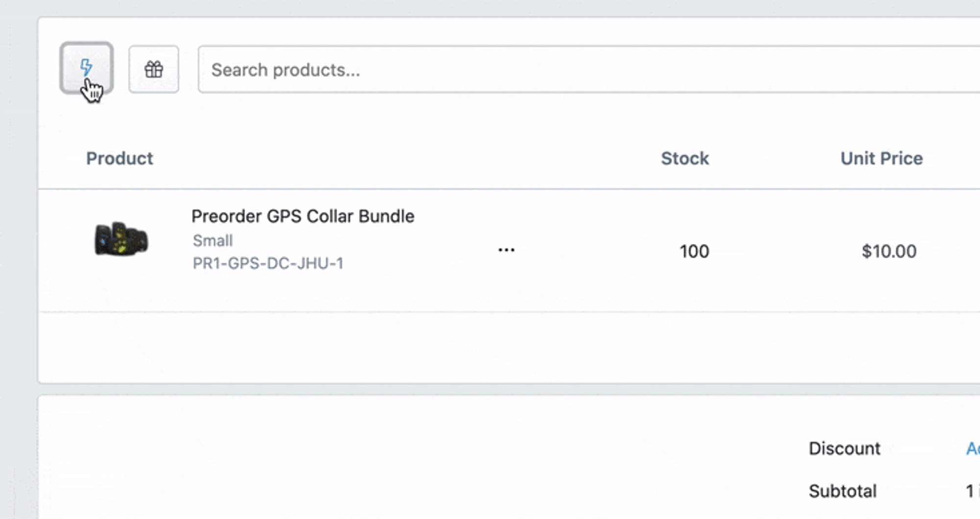
Task: Click the SKU PR1-GPS-DC-JHU-1 text
Action: (268, 263)
